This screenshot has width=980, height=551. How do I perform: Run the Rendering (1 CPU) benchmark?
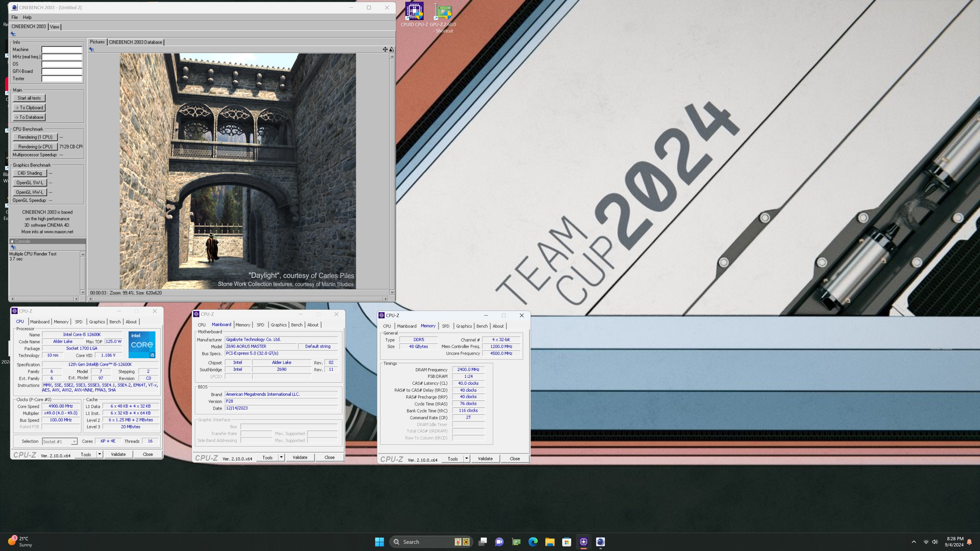click(35, 137)
